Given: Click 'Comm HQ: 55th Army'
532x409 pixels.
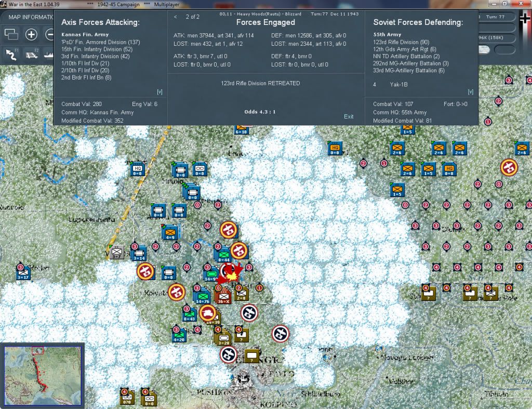Looking at the screenshot, I should tap(400, 112).
